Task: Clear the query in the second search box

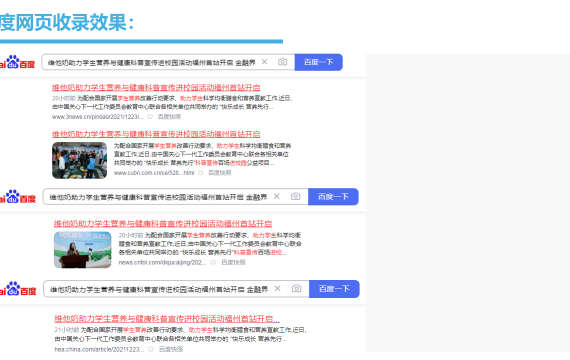Action: coord(277,196)
